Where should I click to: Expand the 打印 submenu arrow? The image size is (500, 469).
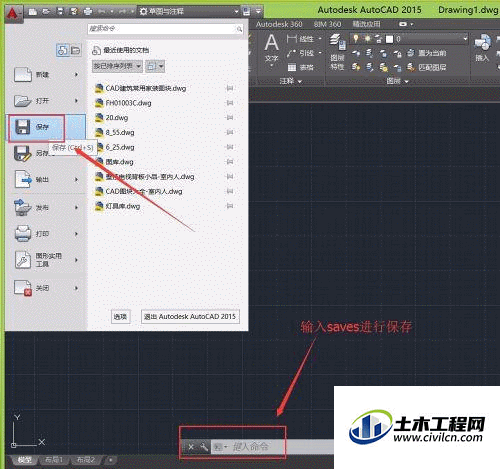[77, 234]
